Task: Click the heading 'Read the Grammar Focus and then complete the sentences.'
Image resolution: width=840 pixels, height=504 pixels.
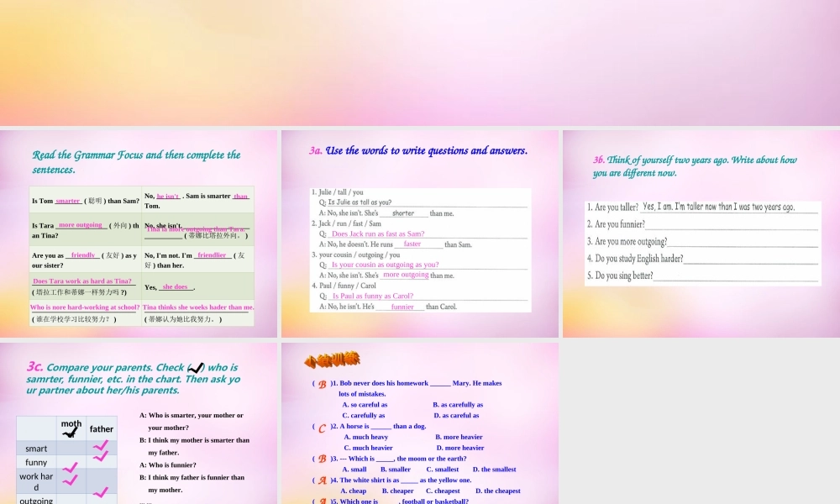Action: click(x=137, y=162)
